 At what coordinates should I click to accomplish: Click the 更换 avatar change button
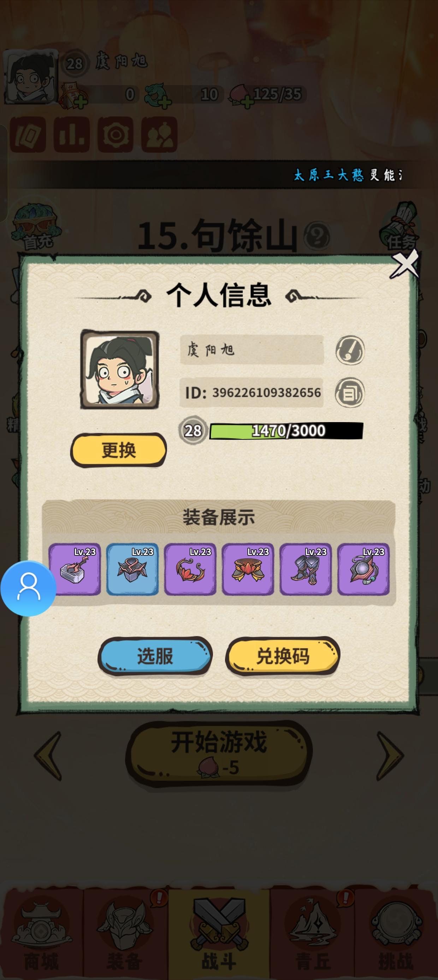click(119, 450)
